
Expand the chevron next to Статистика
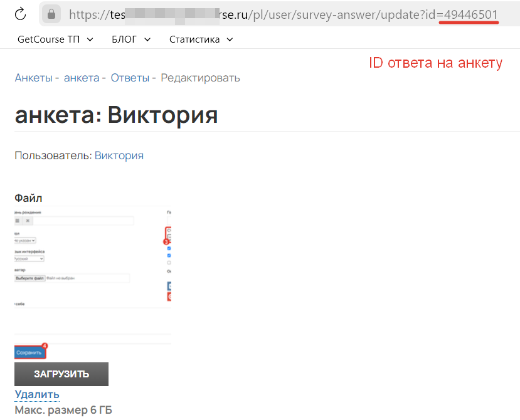click(230, 39)
